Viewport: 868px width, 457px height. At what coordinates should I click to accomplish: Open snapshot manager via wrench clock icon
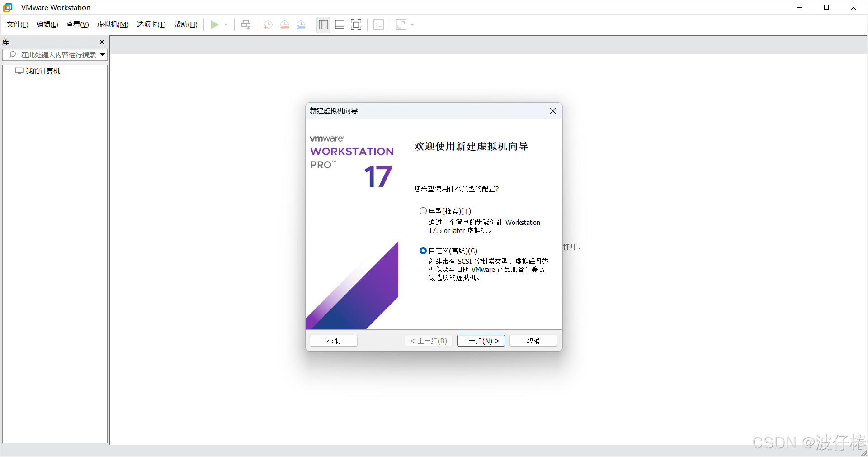click(x=301, y=25)
